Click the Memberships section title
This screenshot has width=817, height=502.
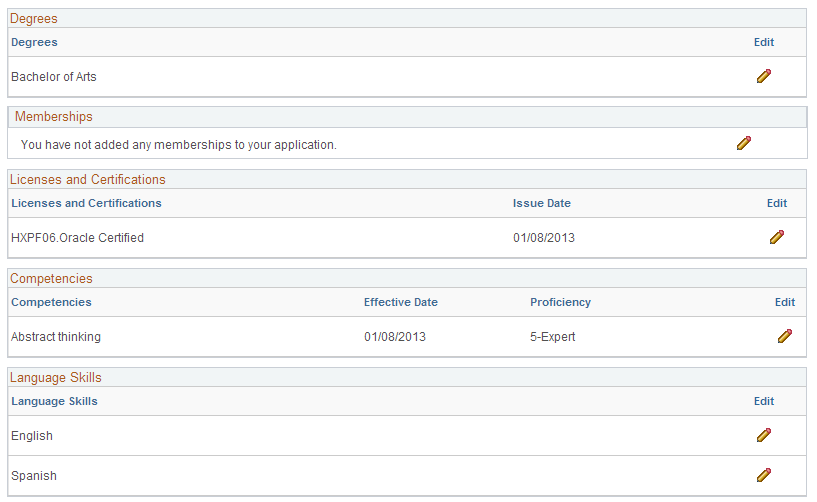(54, 116)
